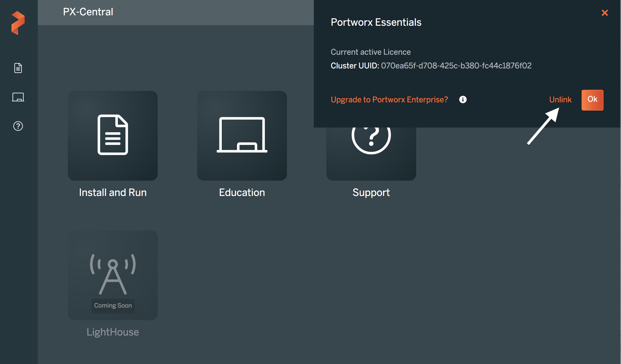Click Ok to confirm Portworx Essentials
The width and height of the screenshot is (621, 364).
click(x=591, y=100)
